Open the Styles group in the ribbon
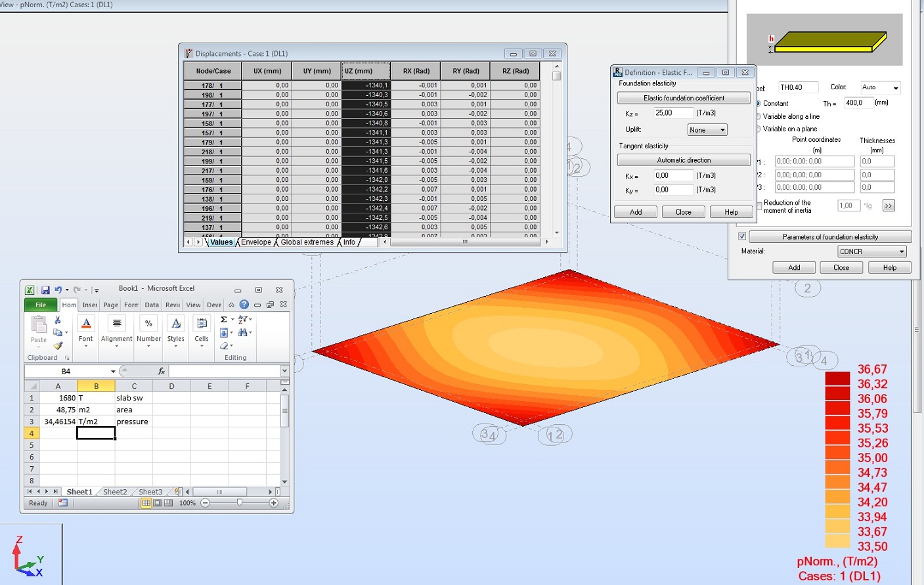 click(176, 330)
